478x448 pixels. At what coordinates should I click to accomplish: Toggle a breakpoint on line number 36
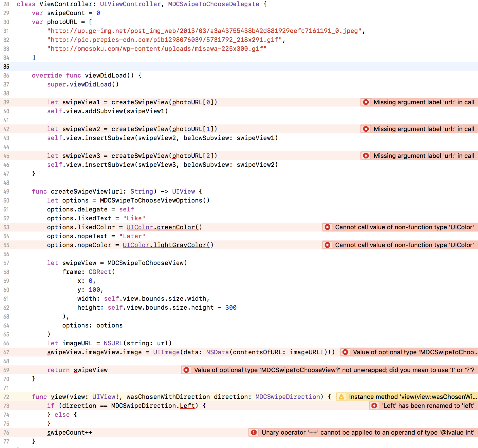click(x=6, y=75)
